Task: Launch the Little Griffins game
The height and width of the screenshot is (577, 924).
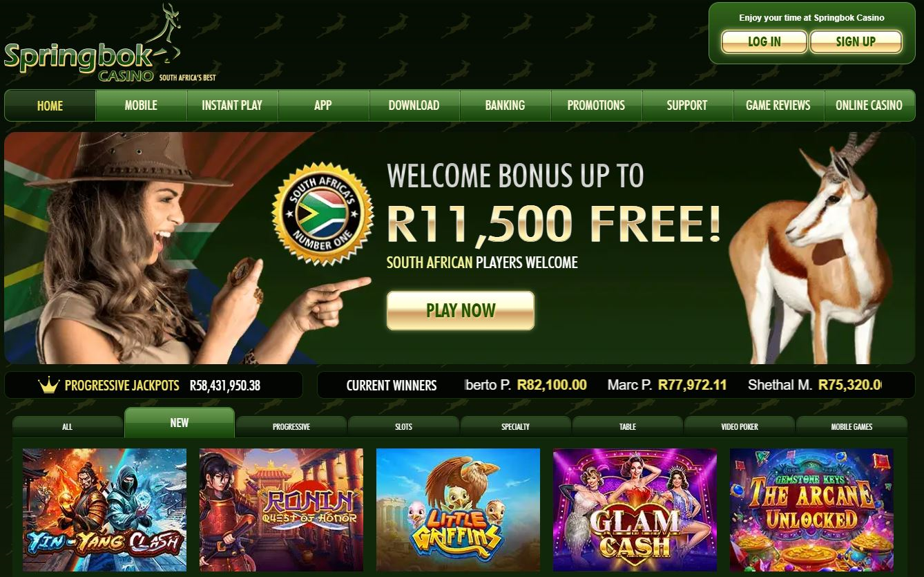Action: coord(458,510)
